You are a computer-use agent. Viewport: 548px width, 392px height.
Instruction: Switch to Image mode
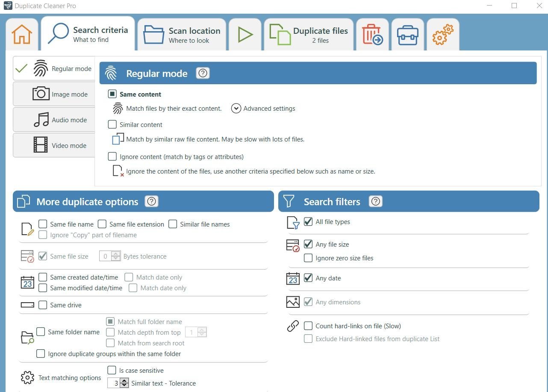(54, 94)
